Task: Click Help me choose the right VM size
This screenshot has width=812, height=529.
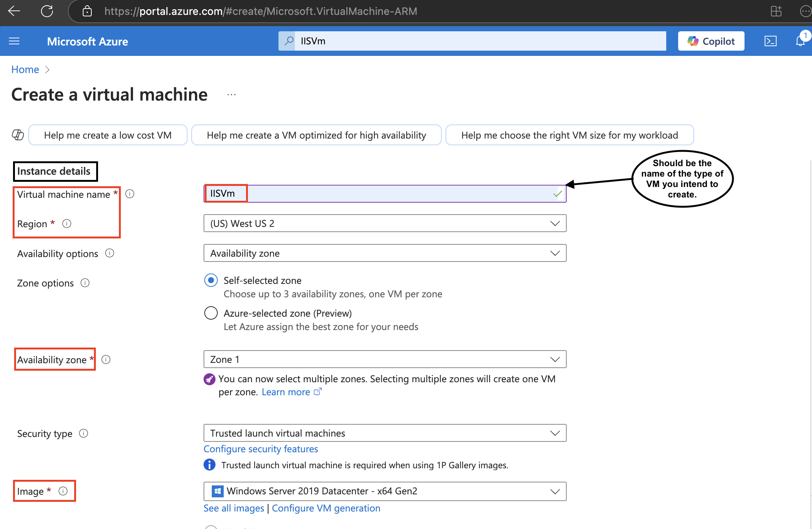Action: tap(569, 135)
